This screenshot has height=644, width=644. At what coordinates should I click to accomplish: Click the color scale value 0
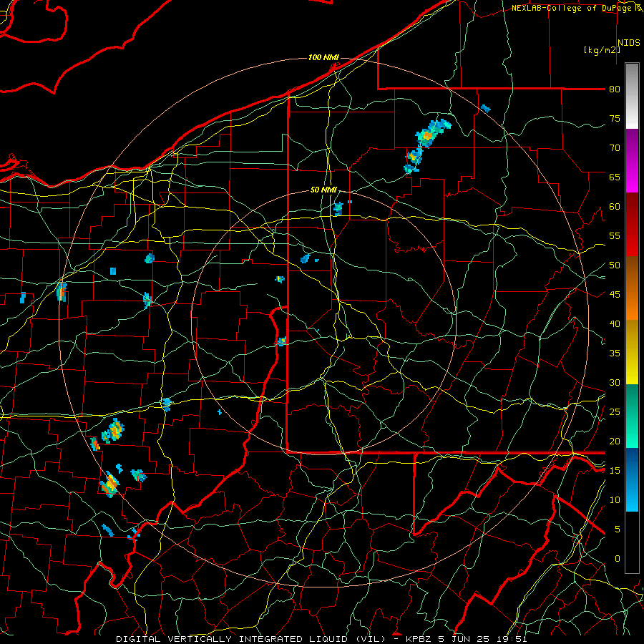[618, 559]
